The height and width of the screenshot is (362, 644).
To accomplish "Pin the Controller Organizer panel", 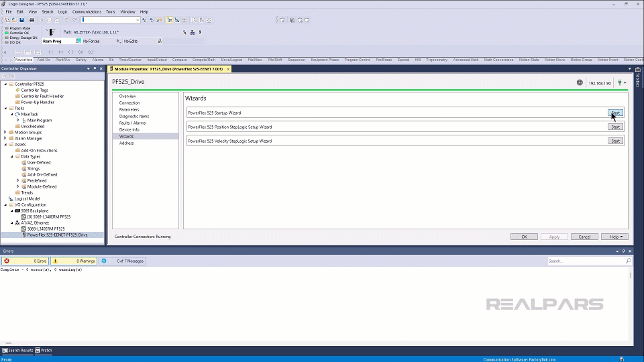I will (x=95, y=68).
